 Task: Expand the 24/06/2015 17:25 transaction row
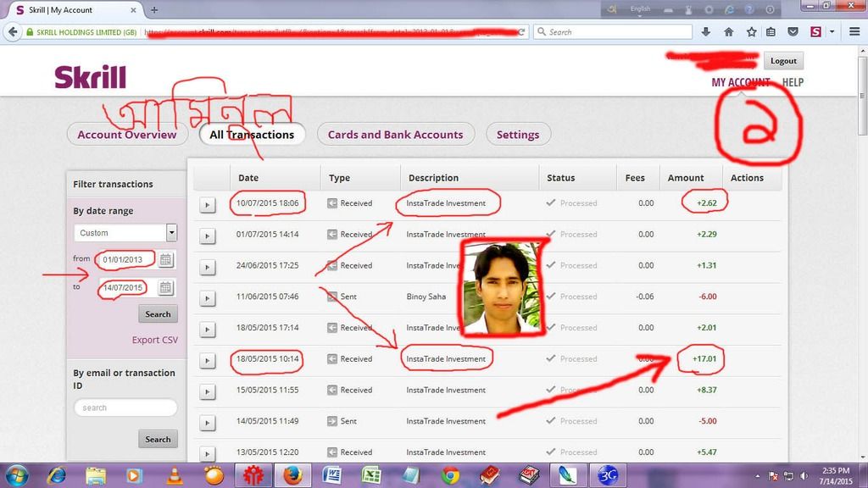coord(207,267)
